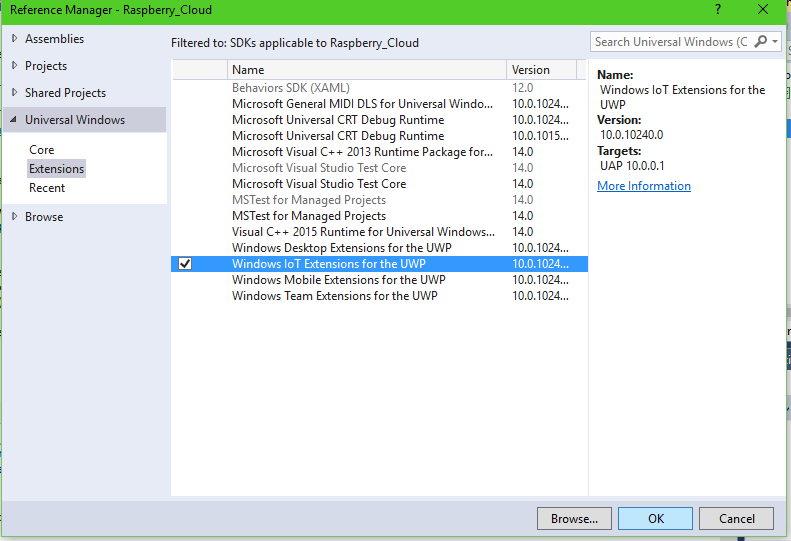
Task: Select Universal CRT Debug Runtime 10.0.1024 row
Action: point(379,120)
